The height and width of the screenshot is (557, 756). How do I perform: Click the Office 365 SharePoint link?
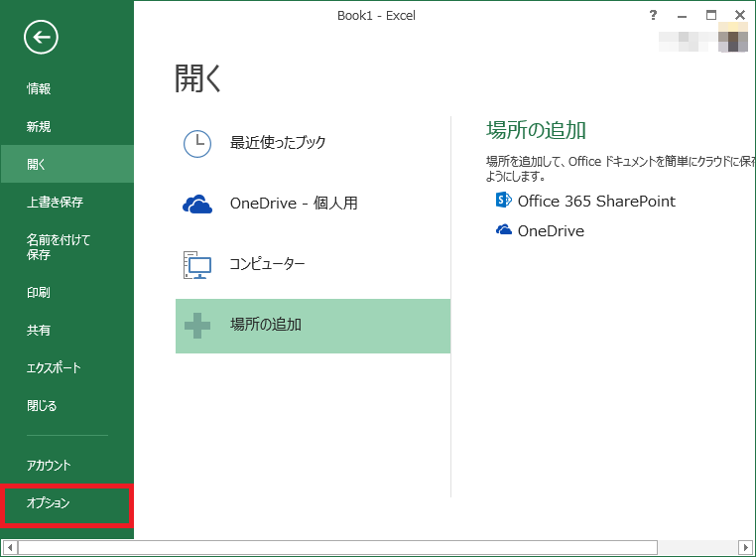click(596, 201)
